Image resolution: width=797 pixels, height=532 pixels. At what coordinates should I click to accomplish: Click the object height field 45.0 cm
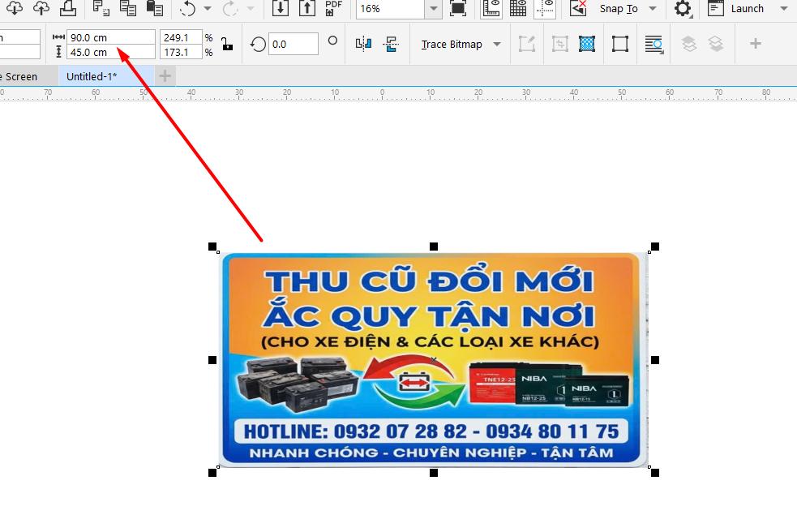(x=111, y=52)
